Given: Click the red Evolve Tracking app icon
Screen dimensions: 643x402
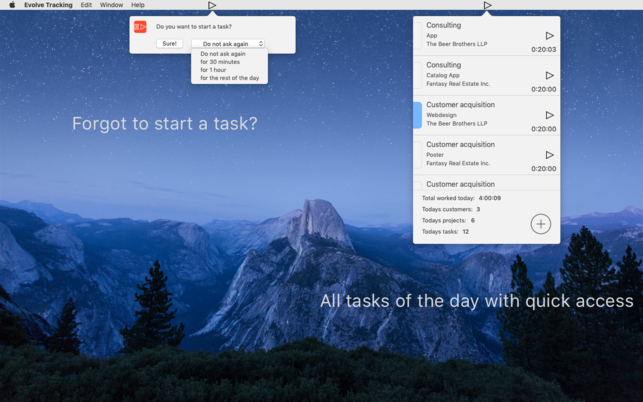Looking at the screenshot, I should [140, 27].
